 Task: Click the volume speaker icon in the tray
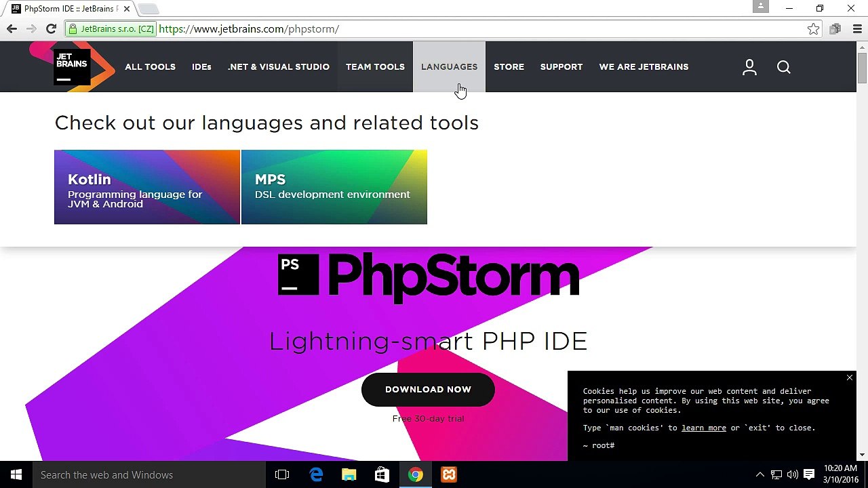(793, 475)
